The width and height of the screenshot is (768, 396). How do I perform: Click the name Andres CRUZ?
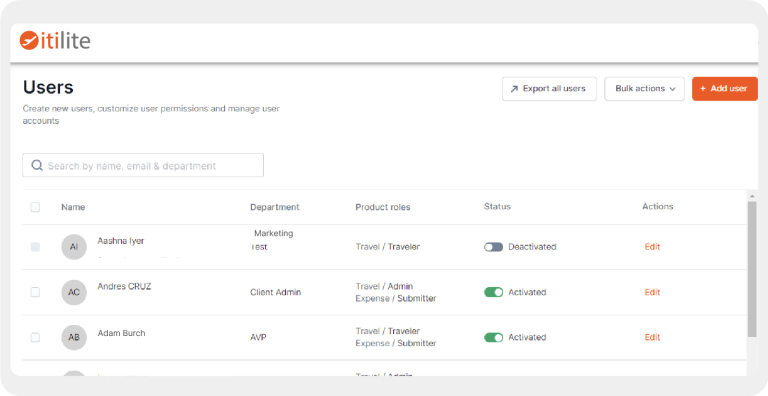[124, 286]
